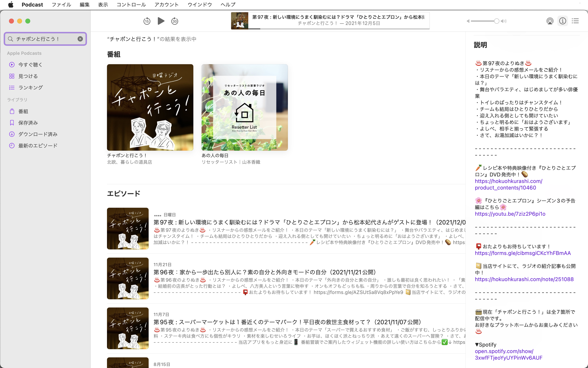Click the 11月21日 episode date
This screenshot has width=588, height=368.
[163, 265]
